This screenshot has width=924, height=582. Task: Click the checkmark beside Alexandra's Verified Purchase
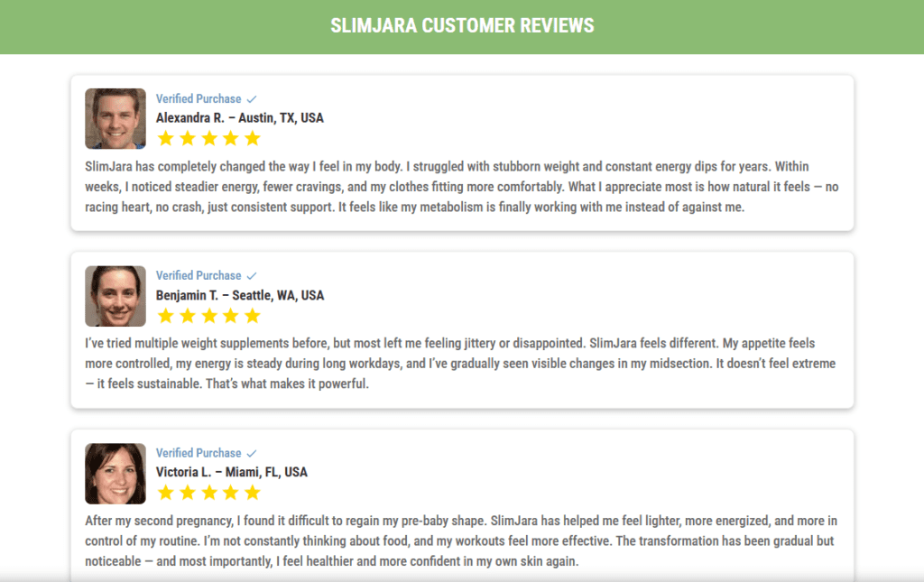252,99
